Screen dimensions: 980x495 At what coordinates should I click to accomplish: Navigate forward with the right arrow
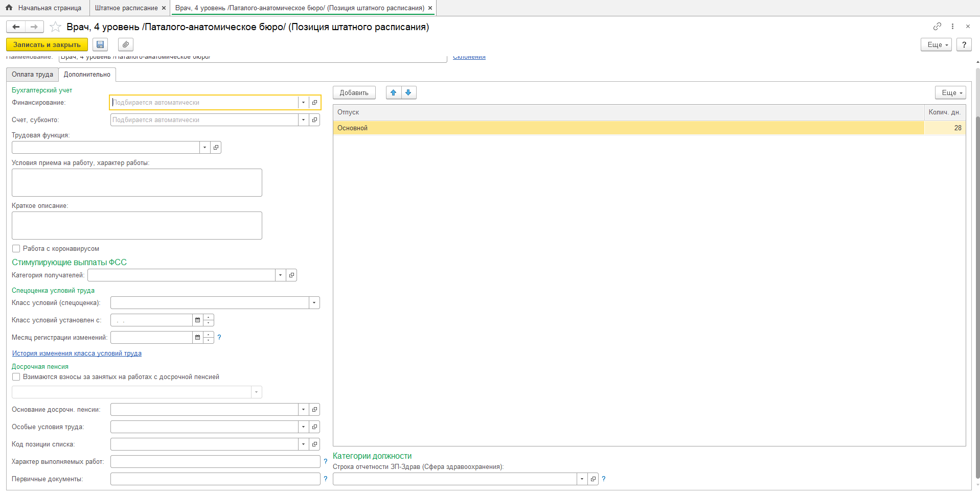pos(34,27)
